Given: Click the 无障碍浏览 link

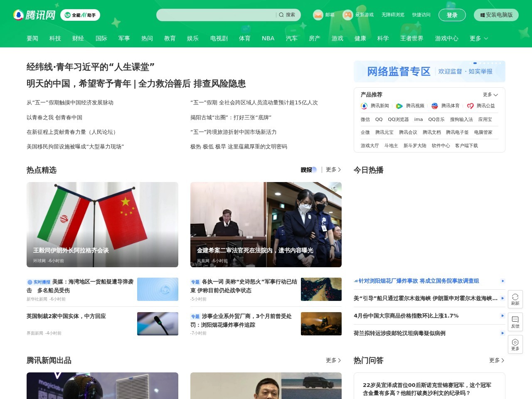Looking at the screenshot, I should [x=393, y=15].
